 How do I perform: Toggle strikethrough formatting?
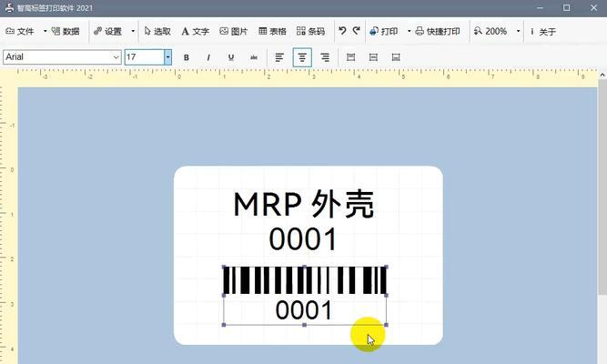pyautogui.click(x=254, y=57)
